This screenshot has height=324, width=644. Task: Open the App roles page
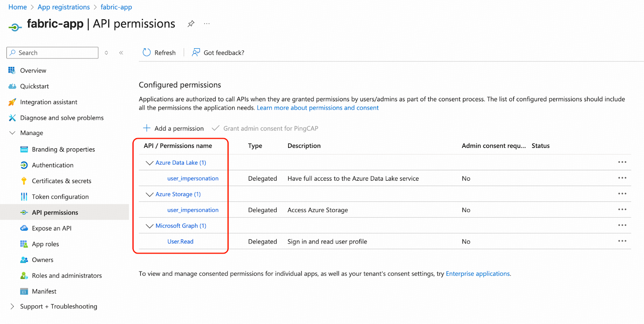[45, 244]
